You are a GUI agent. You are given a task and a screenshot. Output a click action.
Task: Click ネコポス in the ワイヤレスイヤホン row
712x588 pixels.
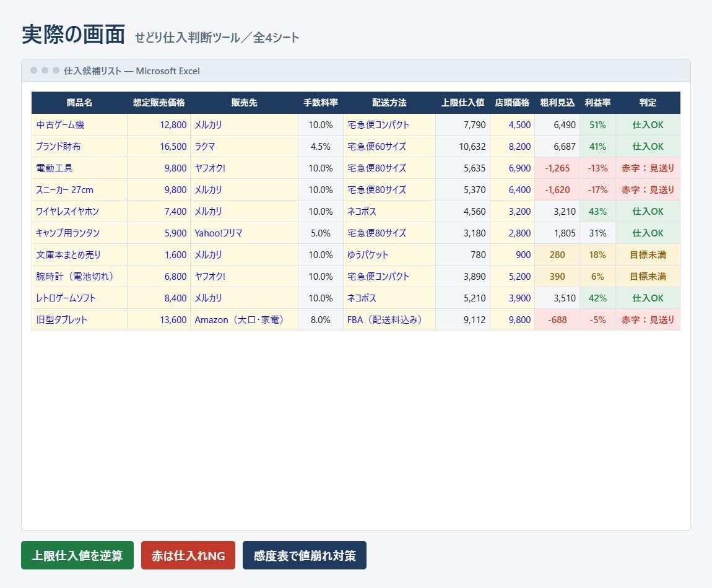tap(389, 211)
